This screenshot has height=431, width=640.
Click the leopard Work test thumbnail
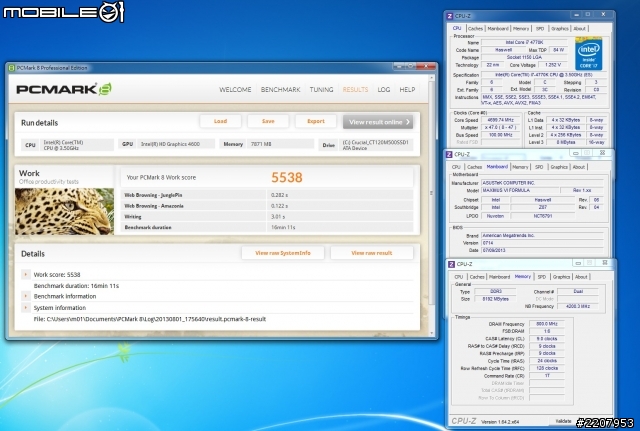click(64, 211)
